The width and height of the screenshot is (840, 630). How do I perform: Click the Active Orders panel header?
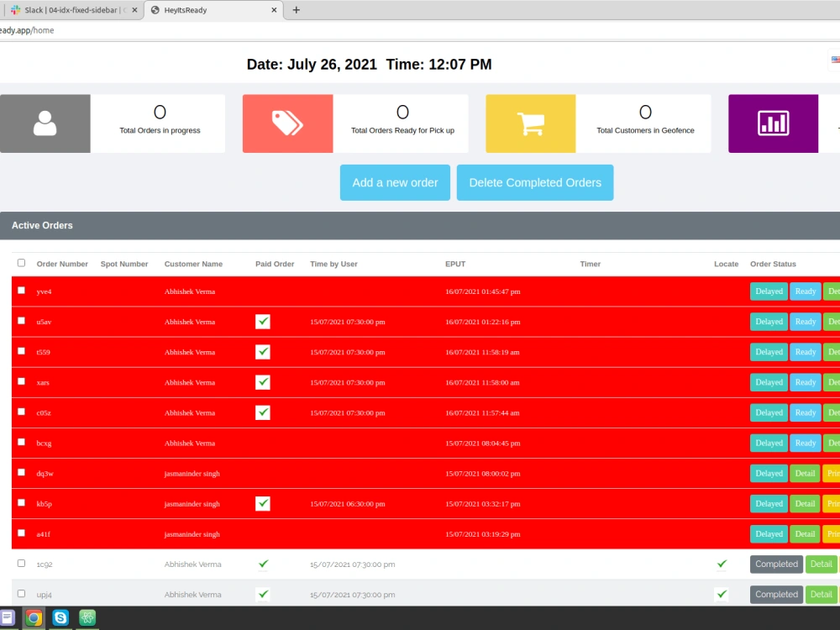pos(420,225)
